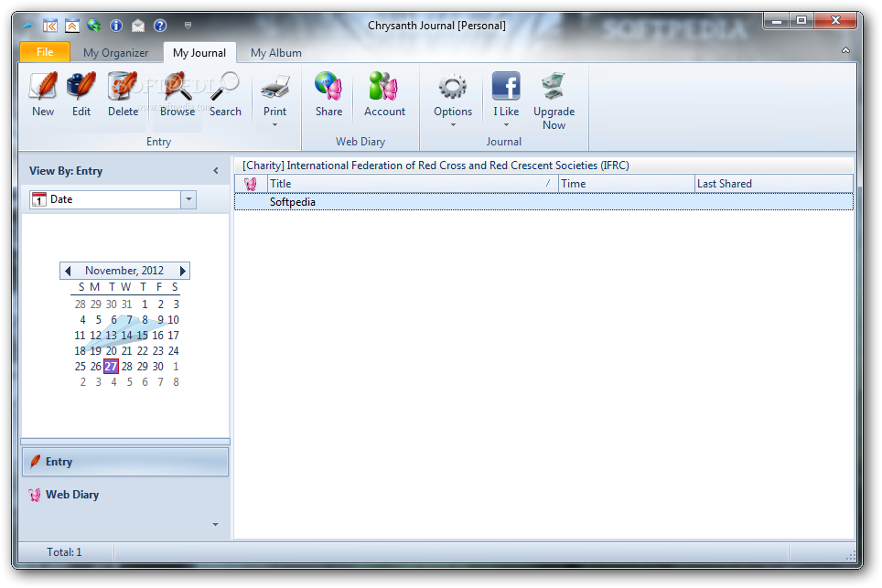
Task: Click the second orange-arrow quick-access icon
Action: click(72, 26)
